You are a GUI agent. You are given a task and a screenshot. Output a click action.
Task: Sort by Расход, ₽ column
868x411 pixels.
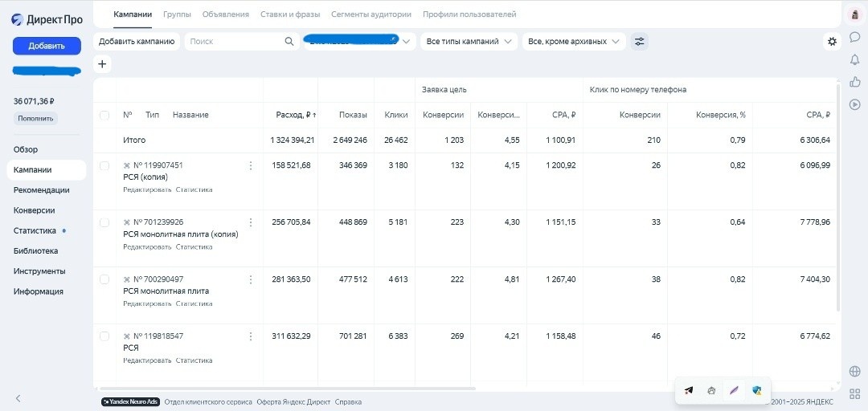click(x=296, y=115)
